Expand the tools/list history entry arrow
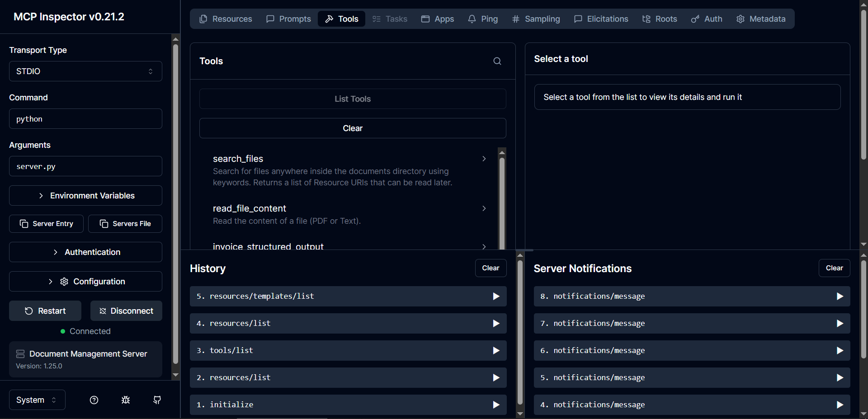The image size is (868, 419). click(x=496, y=350)
